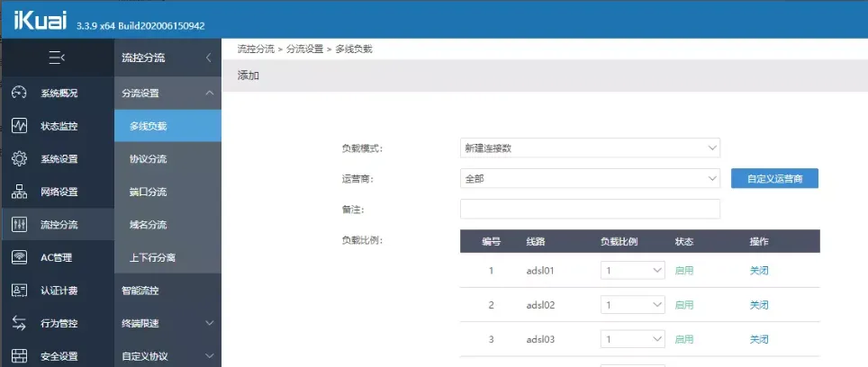Click the 状态 column header
This screenshot has height=367, width=868.
pos(684,242)
